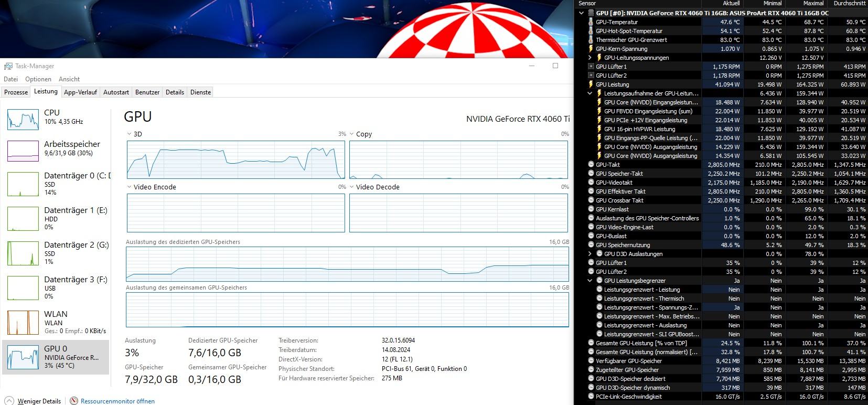Viewport: 868px width, 405px height.
Task: Click the Task-Manager title bar icon
Action: coord(8,66)
